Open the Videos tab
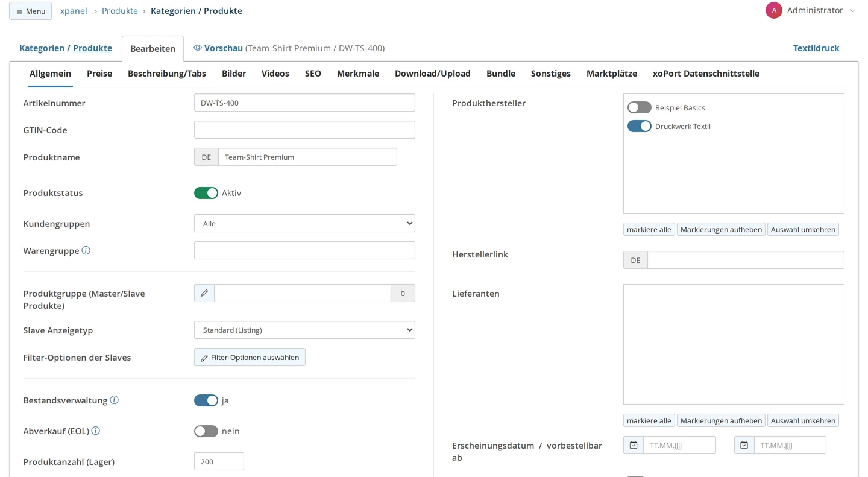 click(275, 74)
